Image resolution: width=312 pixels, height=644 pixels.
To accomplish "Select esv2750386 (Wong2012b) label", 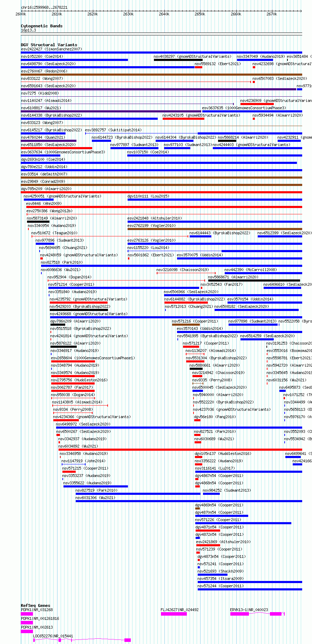I will 49,211.
